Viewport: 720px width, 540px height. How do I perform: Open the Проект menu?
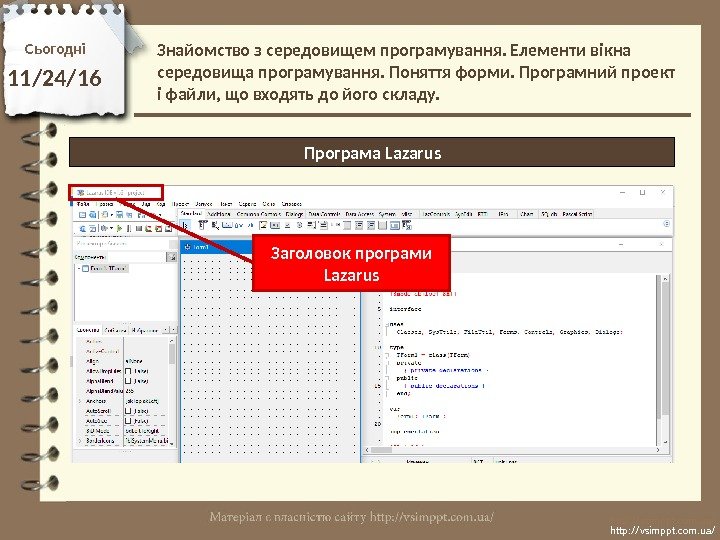coord(180,204)
